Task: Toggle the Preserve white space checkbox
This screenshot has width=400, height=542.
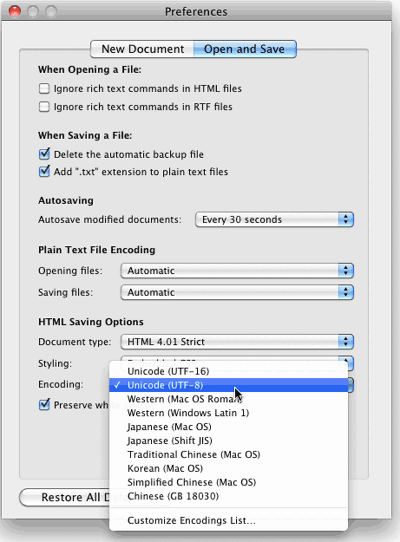Action: pos(44,404)
